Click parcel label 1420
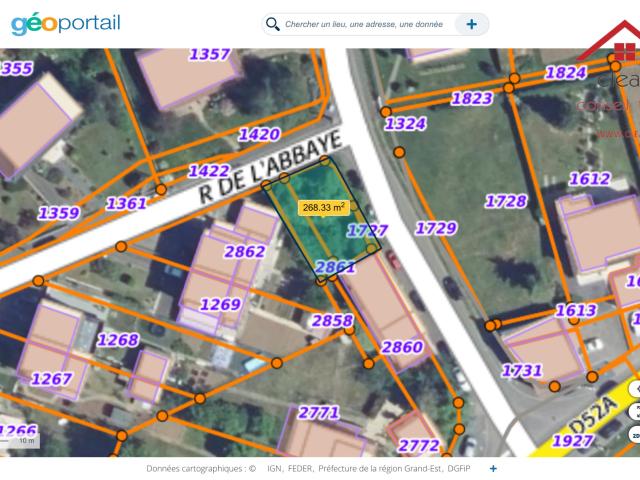640x480 pixels. pos(260,134)
